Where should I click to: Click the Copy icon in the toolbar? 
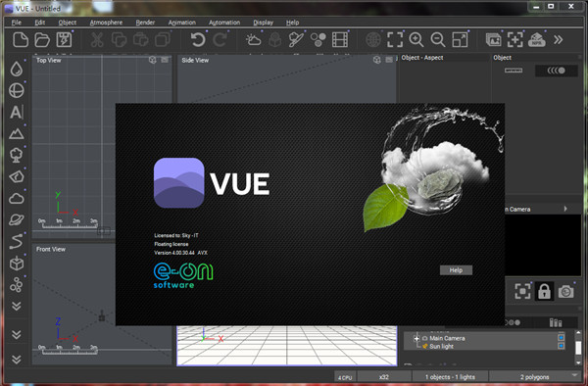click(x=119, y=40)
